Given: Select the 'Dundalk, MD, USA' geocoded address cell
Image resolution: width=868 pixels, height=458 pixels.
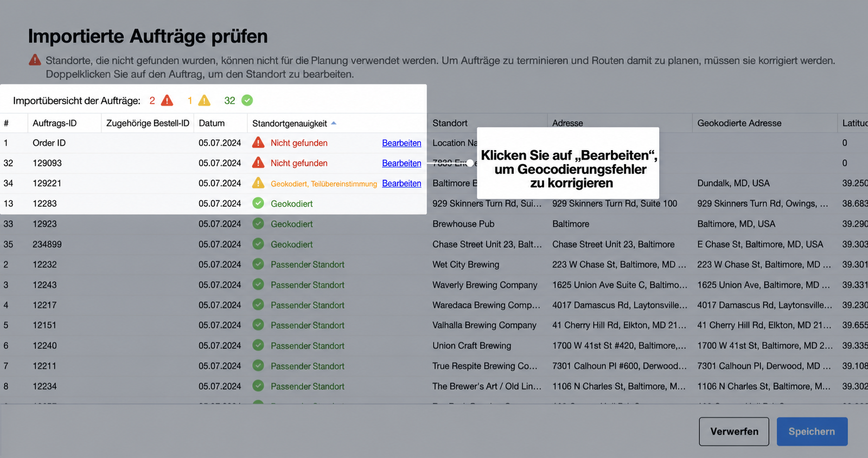Looking at the screenshot, I should coord(733,183).
